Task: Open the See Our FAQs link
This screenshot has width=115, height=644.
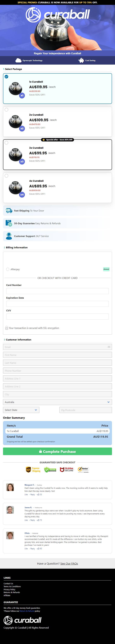Action: coord(69,563)
